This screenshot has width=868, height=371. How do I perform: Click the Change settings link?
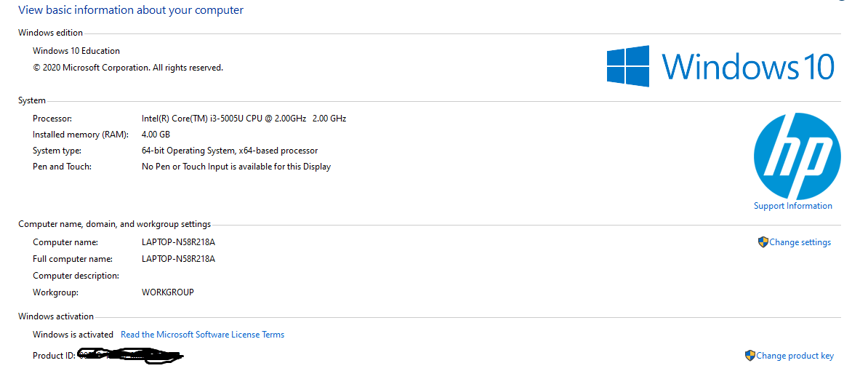point(800,242)
